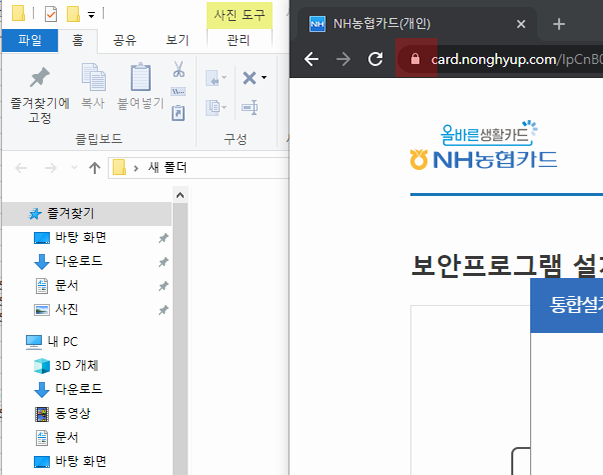
Task: Click the navigation pane vertical scrollbar track
Action: click(x=180, y=338)
